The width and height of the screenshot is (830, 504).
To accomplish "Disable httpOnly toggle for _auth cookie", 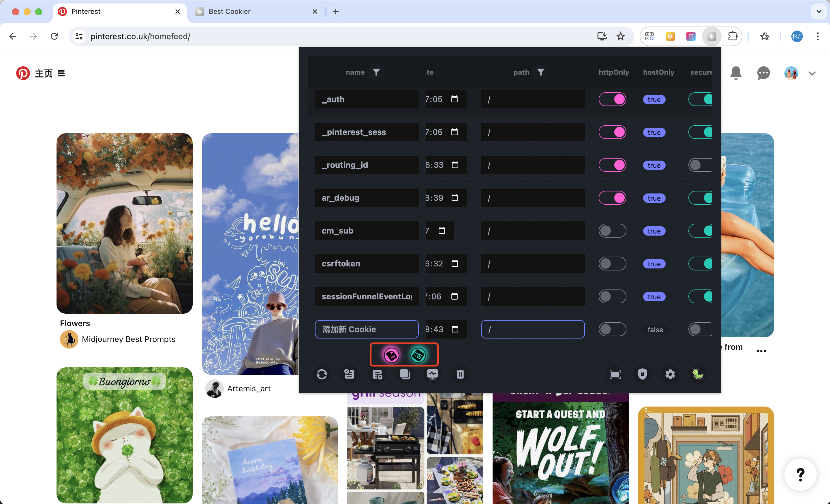I will [x=612, y=99].
